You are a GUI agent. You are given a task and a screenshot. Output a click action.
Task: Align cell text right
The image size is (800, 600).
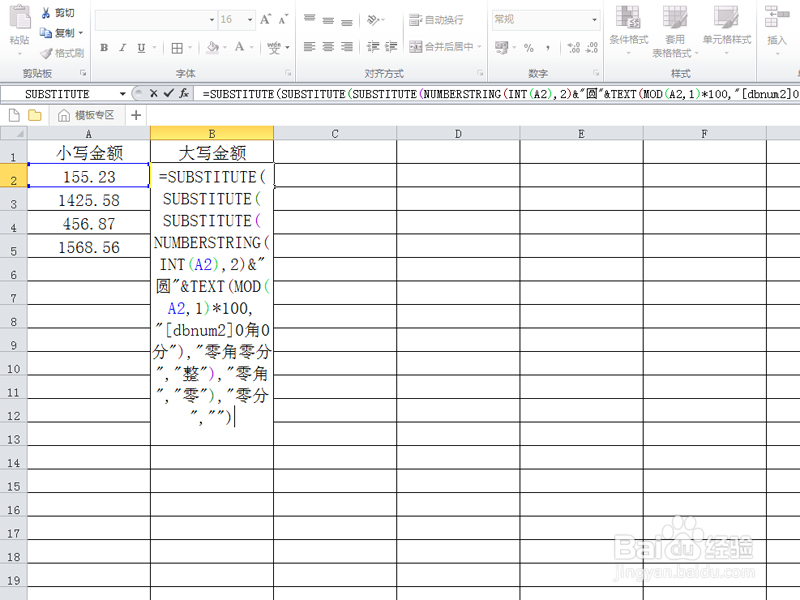[347, 47]
